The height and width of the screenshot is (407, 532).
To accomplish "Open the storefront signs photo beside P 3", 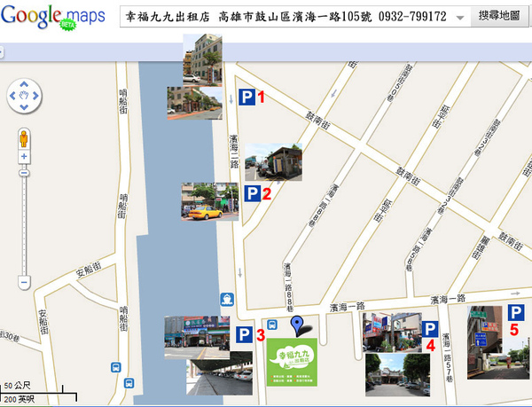I will [197, 338].
